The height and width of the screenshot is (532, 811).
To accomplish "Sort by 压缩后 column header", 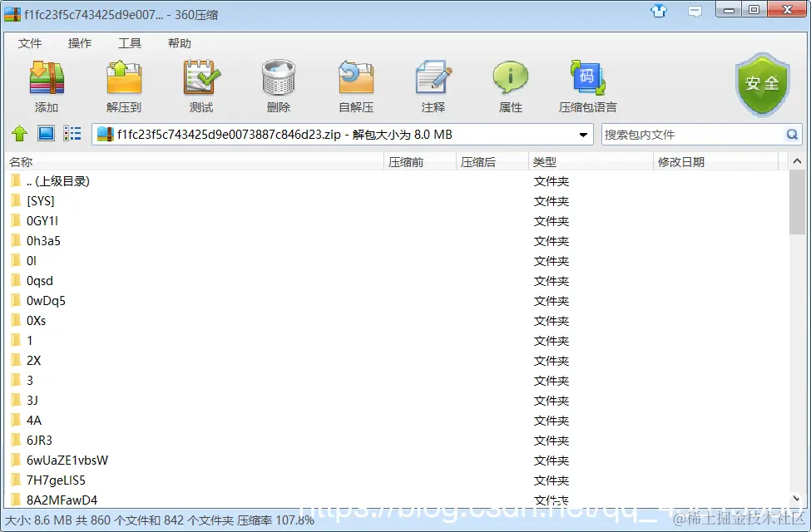I will pyautogui.click(x=492, y=162).
